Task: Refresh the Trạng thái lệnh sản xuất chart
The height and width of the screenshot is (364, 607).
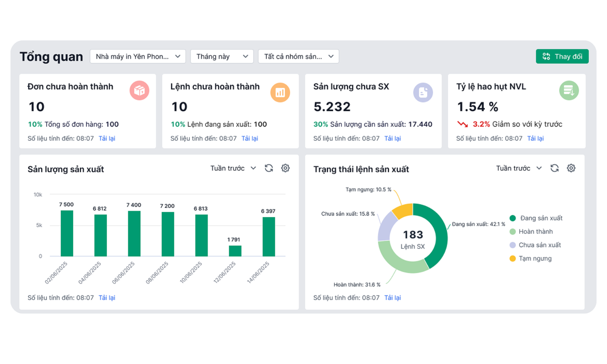Action: pyautogui.click(x=554, y=168)
